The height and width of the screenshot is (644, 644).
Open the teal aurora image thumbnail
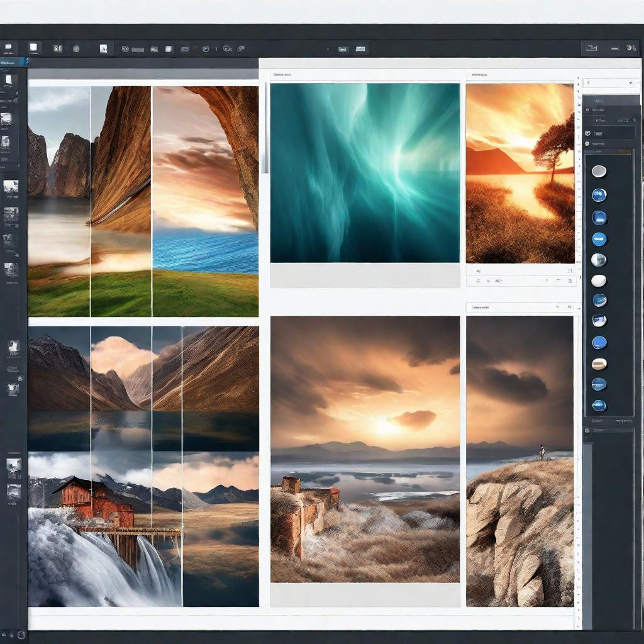tap(365, 173)
